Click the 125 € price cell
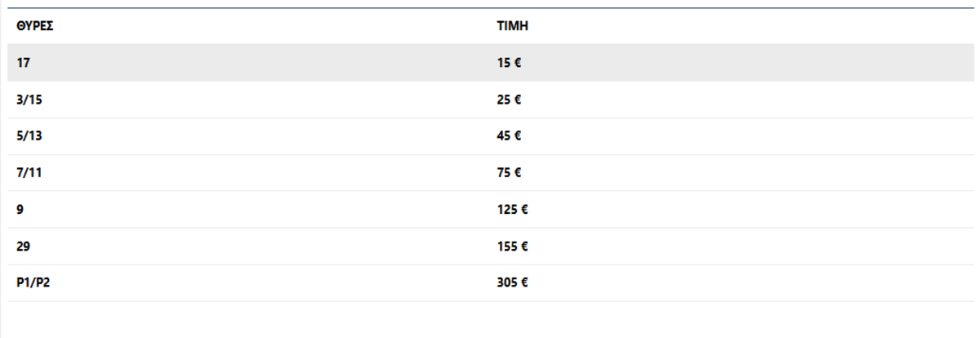Image resolution: width=980 pixels, height=338 pixels. pos(512,210)
